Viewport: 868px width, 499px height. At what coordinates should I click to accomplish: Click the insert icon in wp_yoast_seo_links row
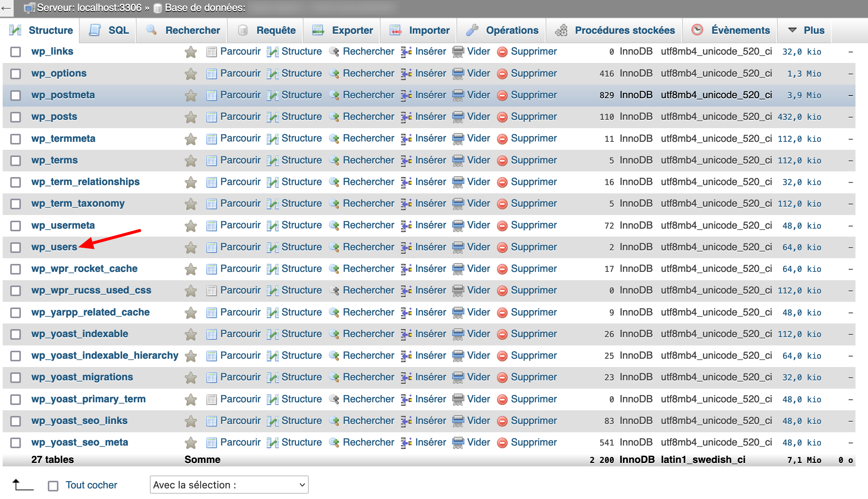407,421
